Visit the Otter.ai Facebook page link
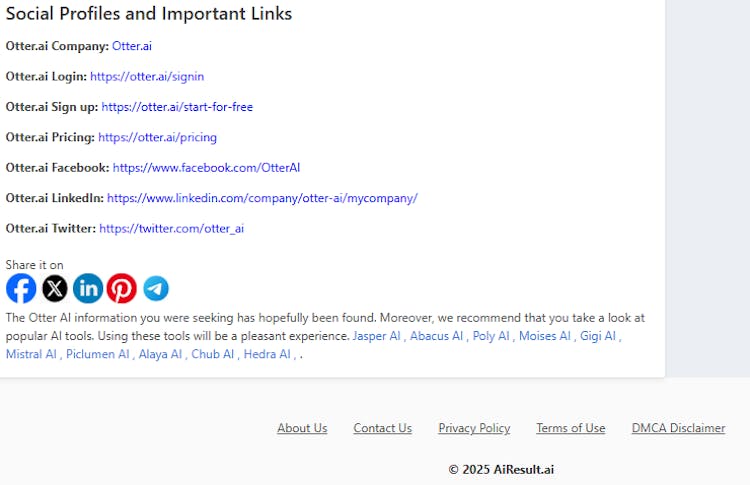 (x=206, y=167)
